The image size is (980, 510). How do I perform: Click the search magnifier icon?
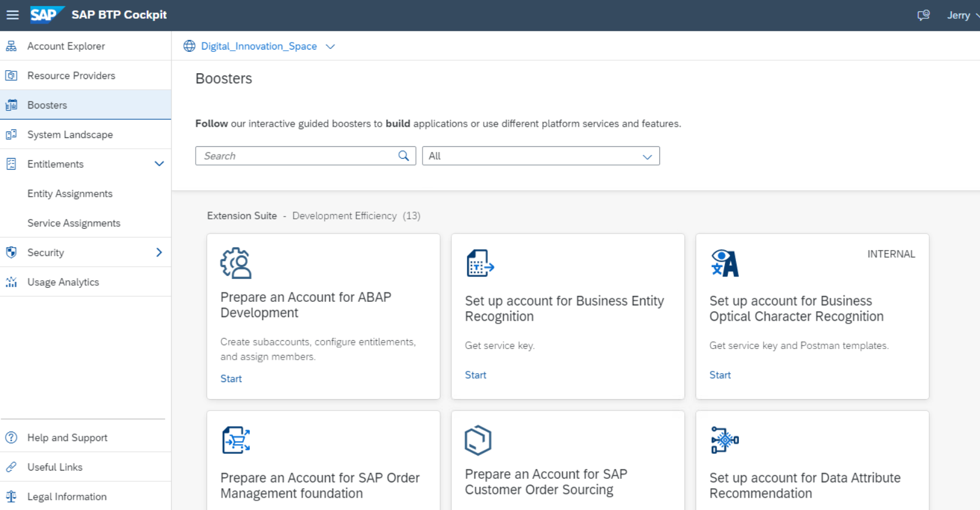404,156
